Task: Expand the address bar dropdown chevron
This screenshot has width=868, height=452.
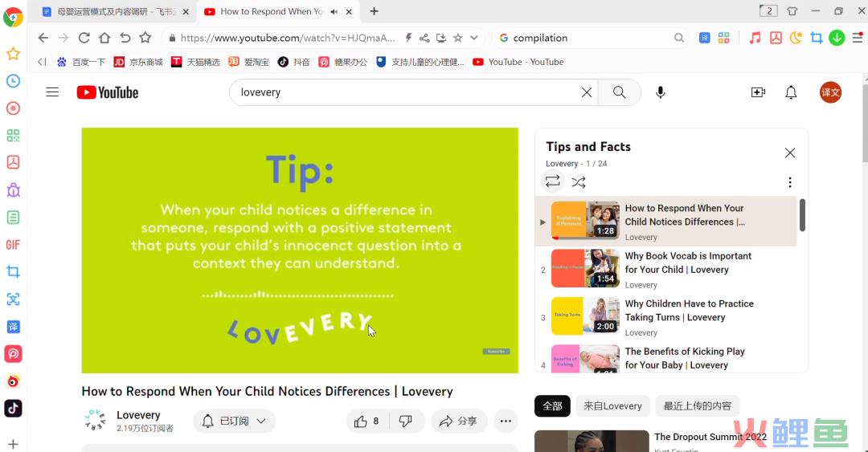Action: [x=474, y=38]
